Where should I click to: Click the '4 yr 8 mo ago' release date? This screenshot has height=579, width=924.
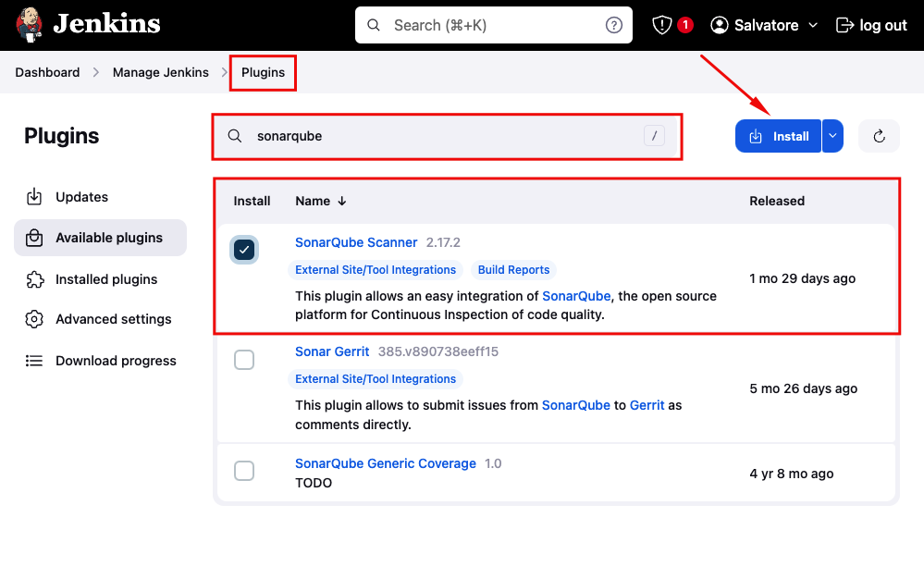pos(792,474)
